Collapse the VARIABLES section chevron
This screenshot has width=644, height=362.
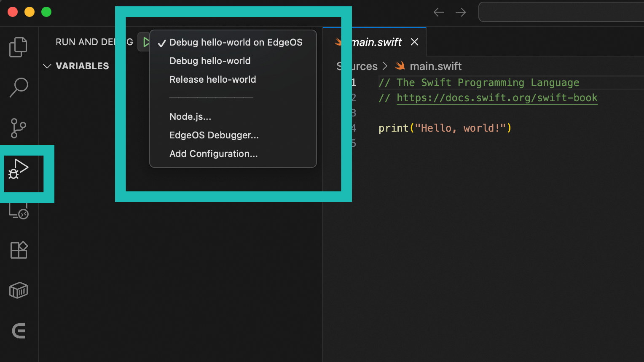pyautogui.click(x=47, y=66)
